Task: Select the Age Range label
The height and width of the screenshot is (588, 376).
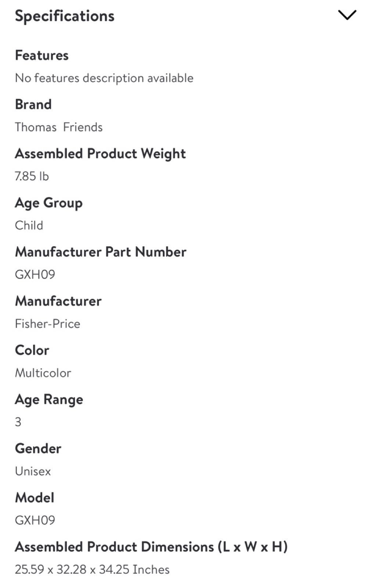Action: pos(49,399)
